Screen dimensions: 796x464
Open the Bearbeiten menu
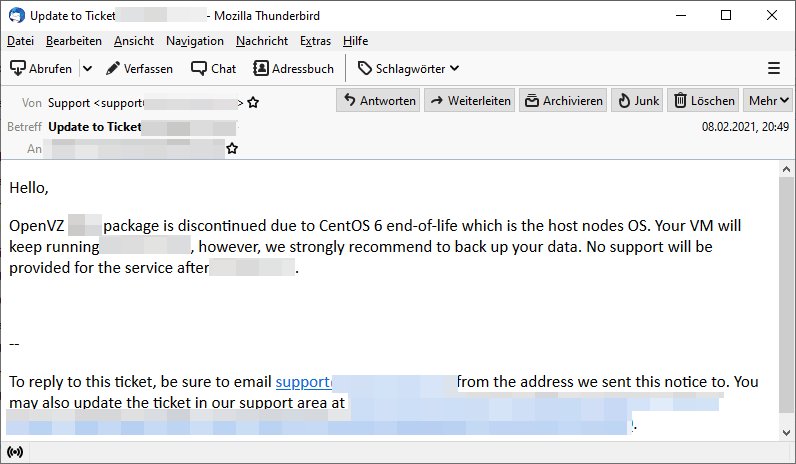(74, 41)
